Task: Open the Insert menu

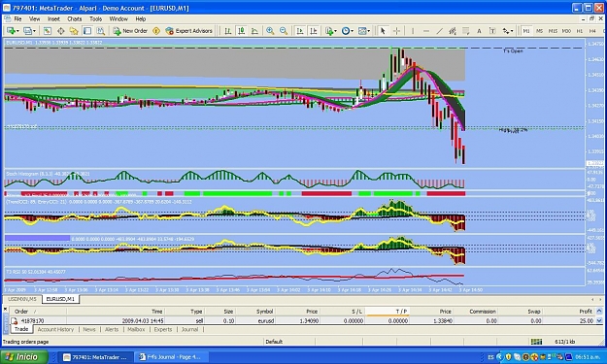Action: (53, 19)
